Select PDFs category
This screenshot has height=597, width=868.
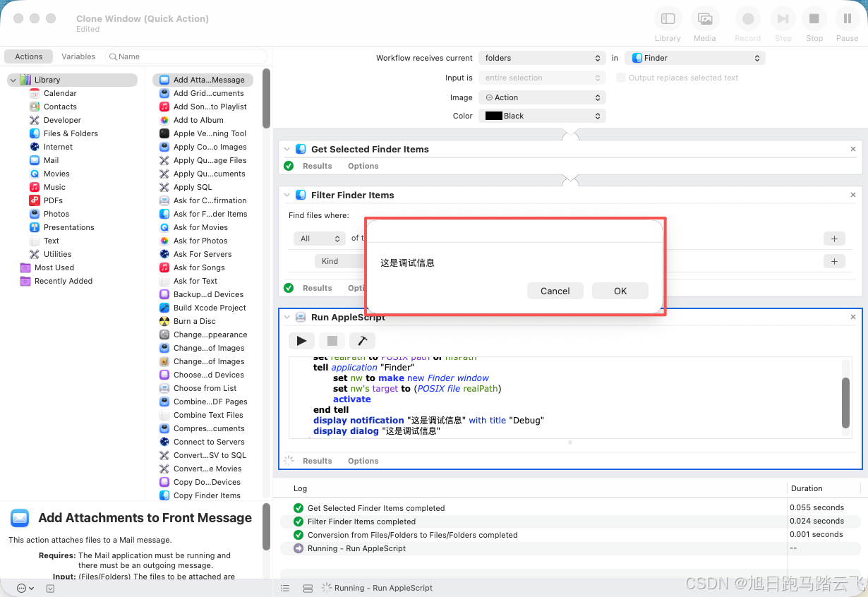click(53, 200)
